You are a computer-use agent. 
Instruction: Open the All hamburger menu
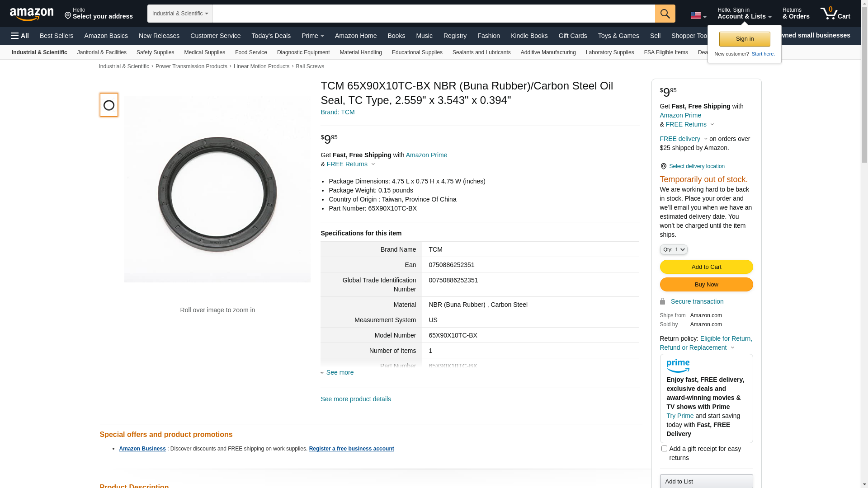pos(20,36)
